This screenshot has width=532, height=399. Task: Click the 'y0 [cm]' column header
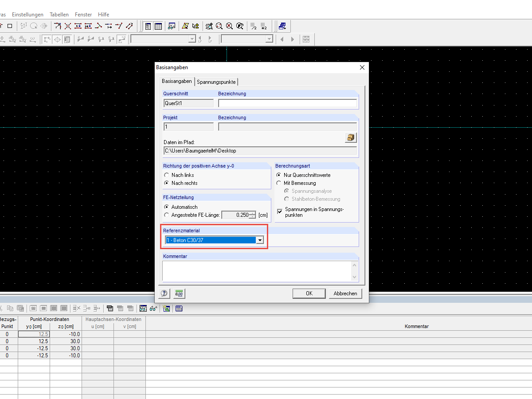click(x=34, y=326)
